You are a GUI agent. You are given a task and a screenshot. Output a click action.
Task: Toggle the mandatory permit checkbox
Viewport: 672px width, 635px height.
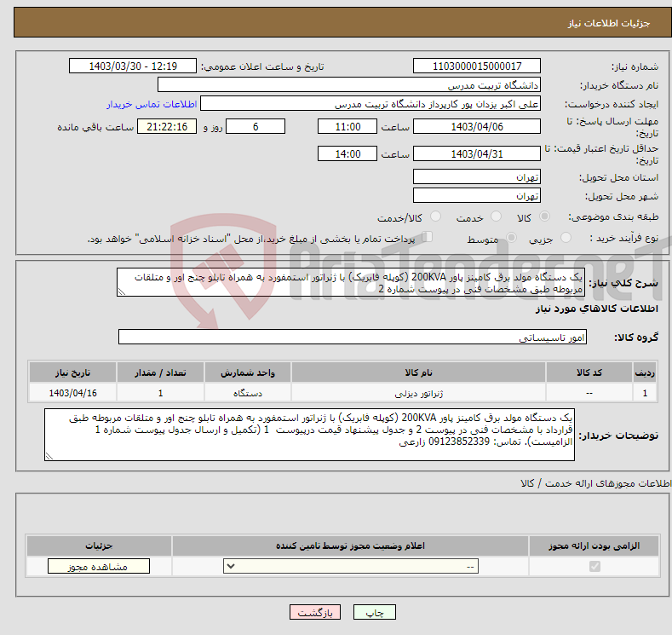click(x=594, y=567)
